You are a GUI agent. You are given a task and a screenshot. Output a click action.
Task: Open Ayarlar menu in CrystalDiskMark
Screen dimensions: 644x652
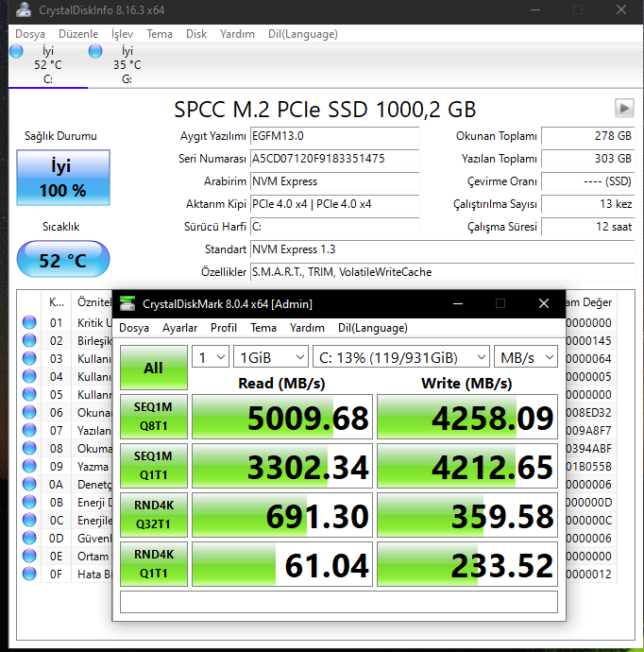tap(179, 328)
